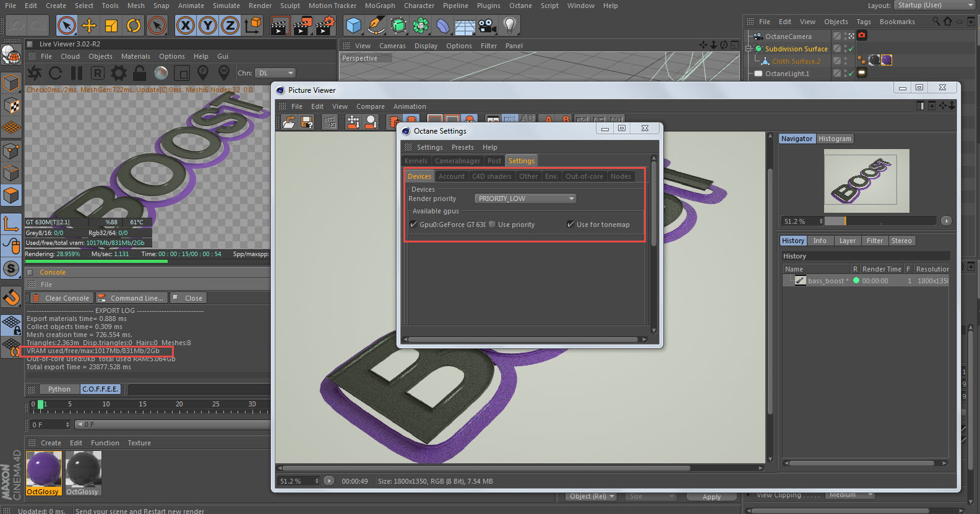The image size is (980, 514).
Task: Add a Light object bulb icon
Action: click(510, 25)
